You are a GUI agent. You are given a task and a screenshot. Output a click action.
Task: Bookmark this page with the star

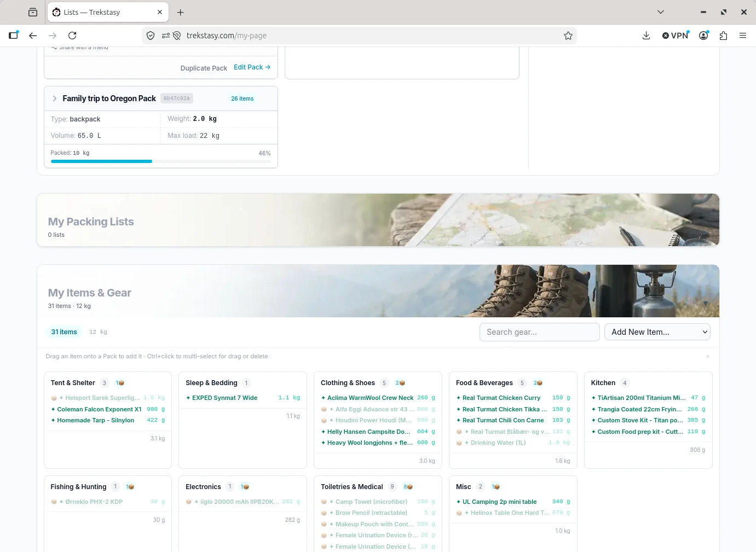568,36
